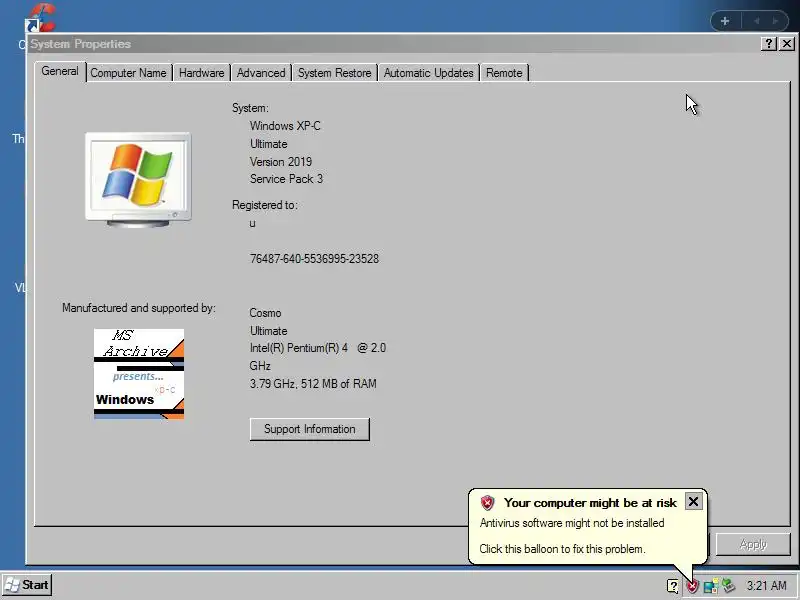
Task: Click the taskbar clock showing 3:21 AM
Action: [766, 586]
